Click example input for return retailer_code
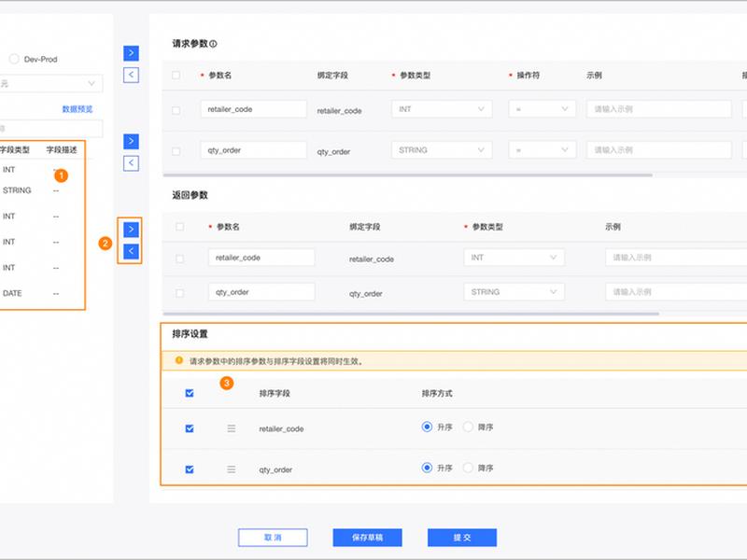This screenshot has width=747, height=560. (x=676, y=258)
